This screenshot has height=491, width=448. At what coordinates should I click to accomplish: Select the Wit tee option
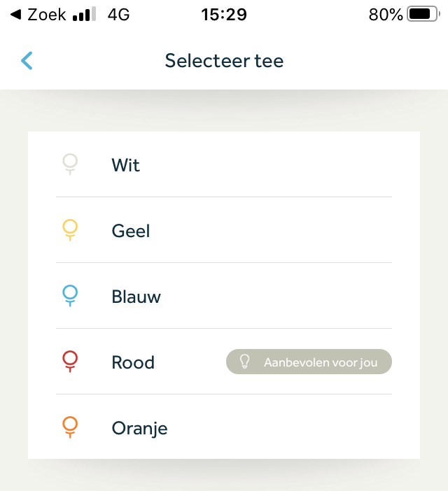(126, 165)
